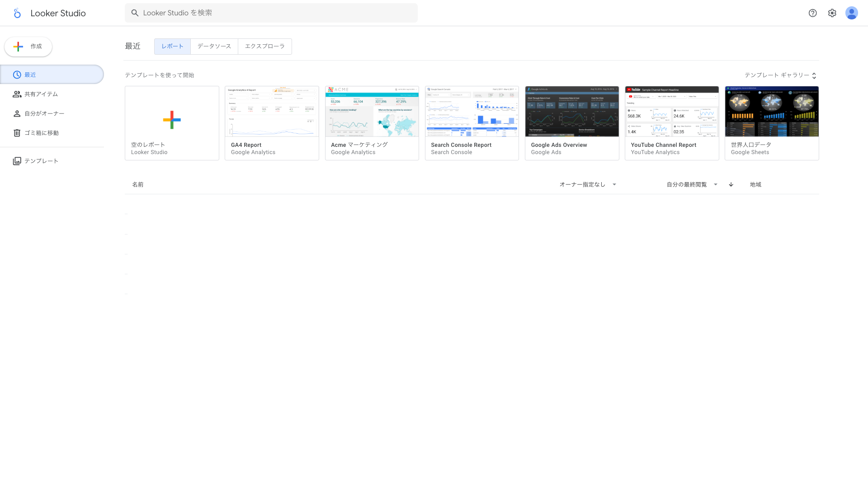Expand the オーナー指定なし dropdown

tap(588, 184)
